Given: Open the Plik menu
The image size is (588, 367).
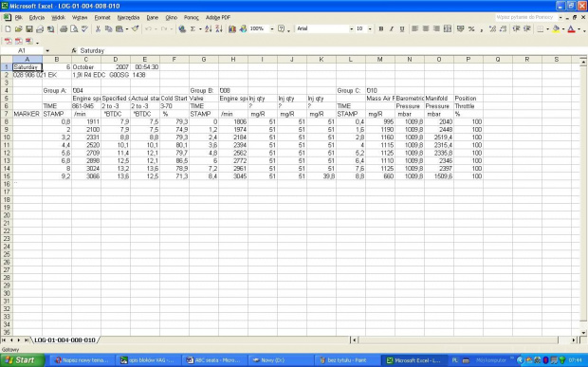Looking at the screenshot, I should pos(18,18).
